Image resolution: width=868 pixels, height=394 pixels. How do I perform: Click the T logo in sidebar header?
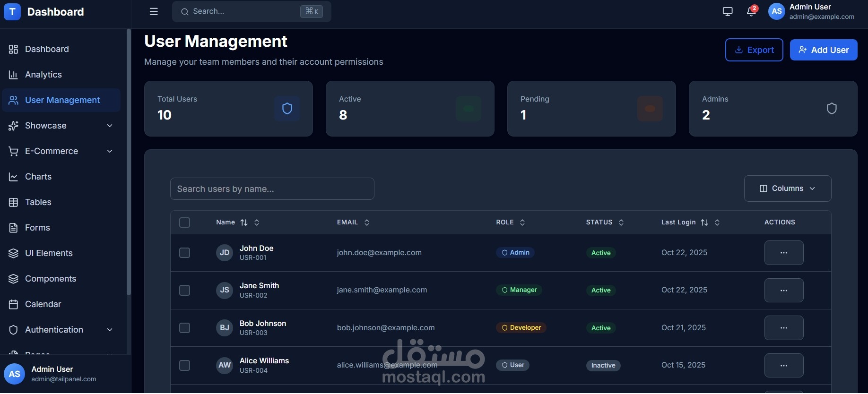click(12, 12)
